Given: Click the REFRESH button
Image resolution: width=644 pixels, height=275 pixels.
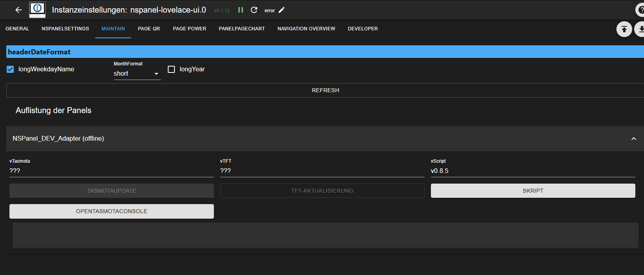Looking at the screenshot, I should 325,90.
